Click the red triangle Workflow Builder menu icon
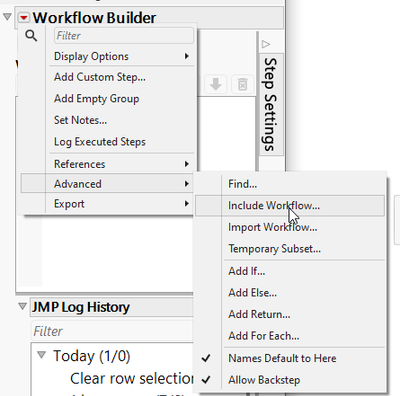The width and height of the screenshot is (400, 396). [24, 17]
